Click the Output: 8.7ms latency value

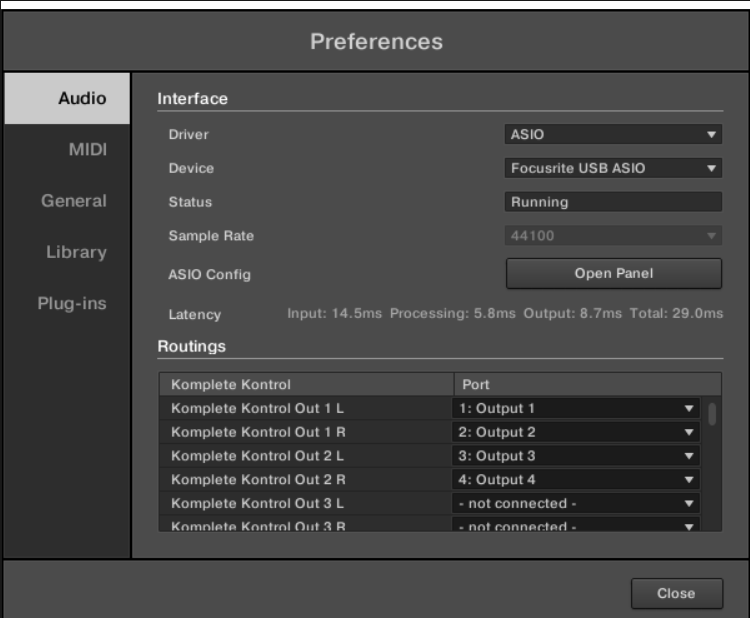[572, 313]
